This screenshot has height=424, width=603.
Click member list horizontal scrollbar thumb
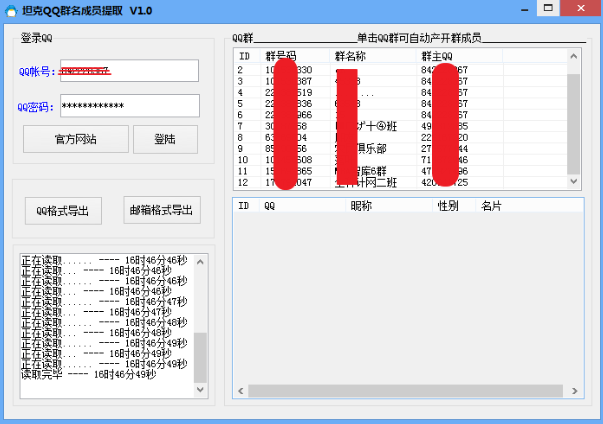pos(405,391)
